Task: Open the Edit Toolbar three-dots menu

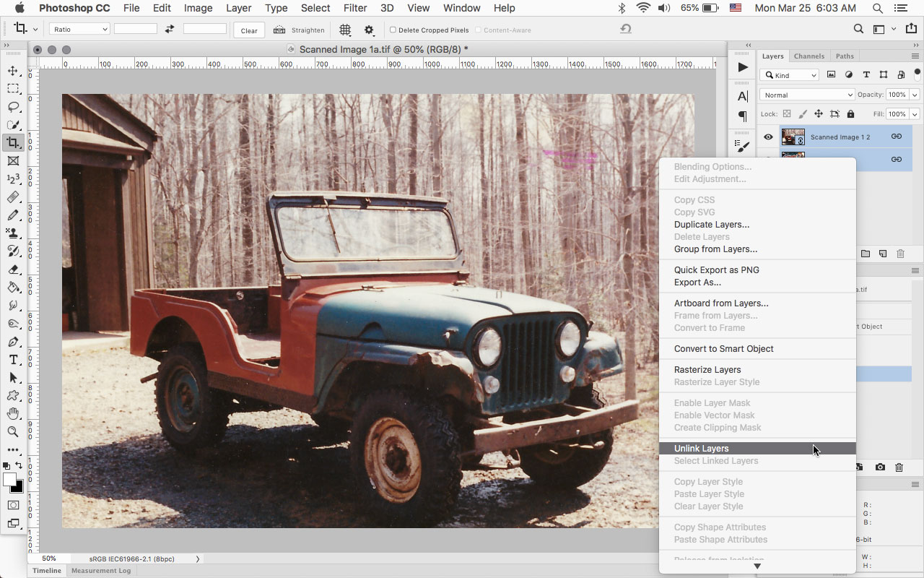Action: (x=13, y=450)
